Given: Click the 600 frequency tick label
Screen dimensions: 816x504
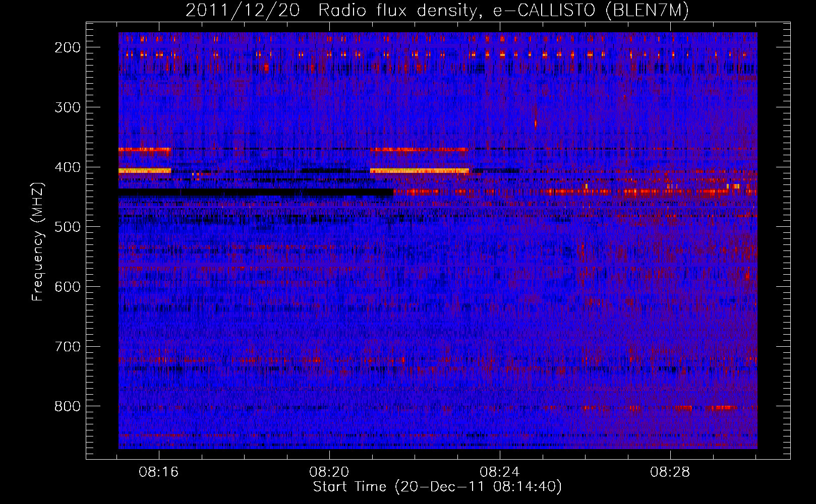Looking at the screenshot, I should click(x=68, y=287).
